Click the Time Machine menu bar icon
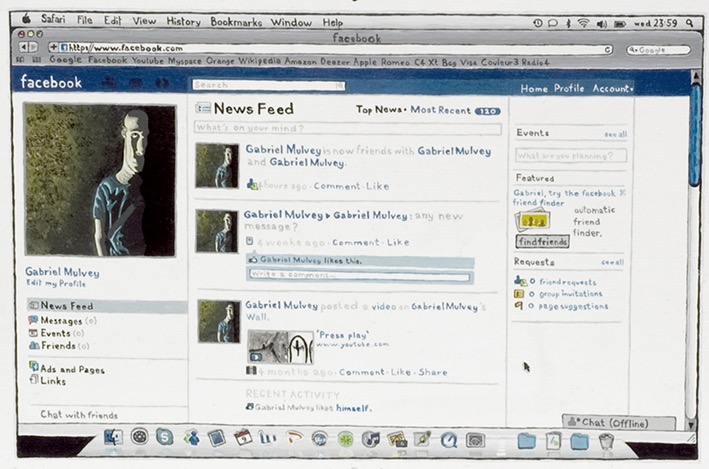 (538, 23)
